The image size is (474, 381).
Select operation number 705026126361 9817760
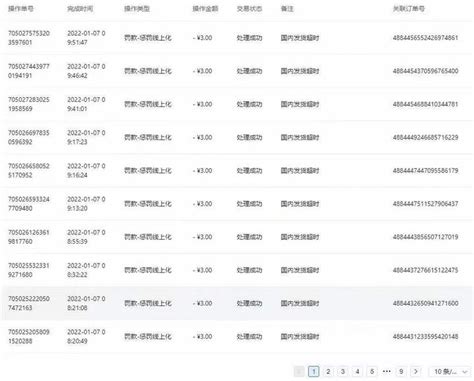click(29, 237)
